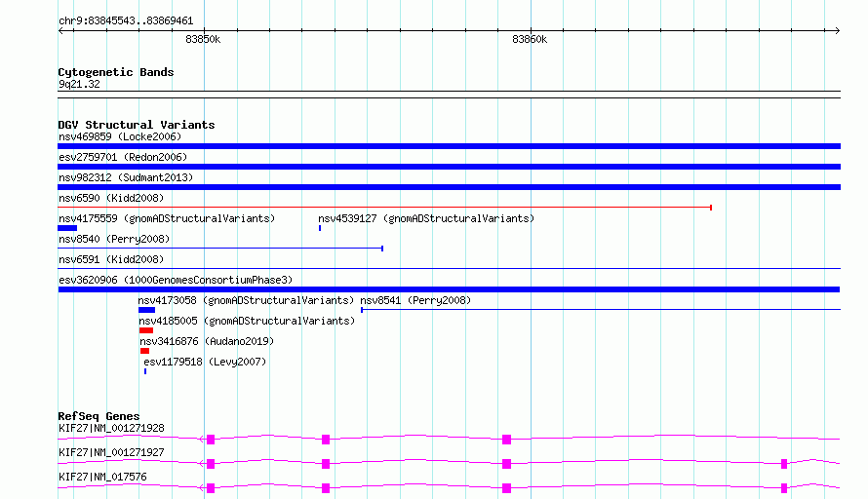Open nsv8540 (Perry2008) label
Screen dimensions: 868x499
tap(114, 239)
